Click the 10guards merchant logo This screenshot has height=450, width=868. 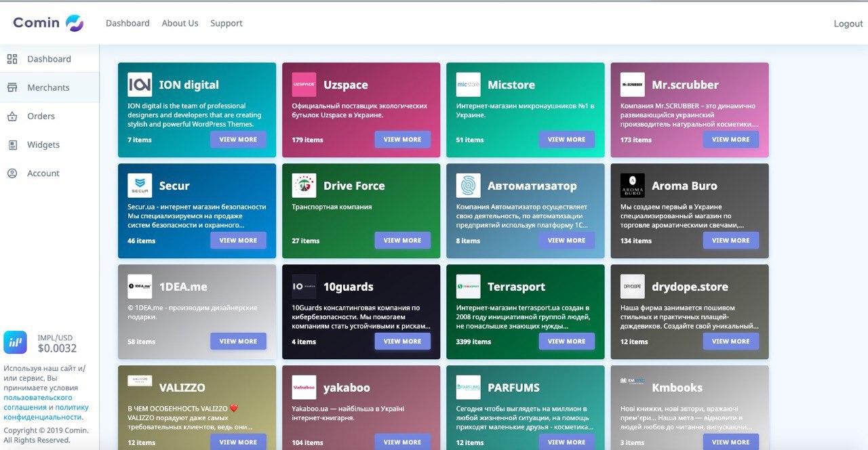point(304,287)
